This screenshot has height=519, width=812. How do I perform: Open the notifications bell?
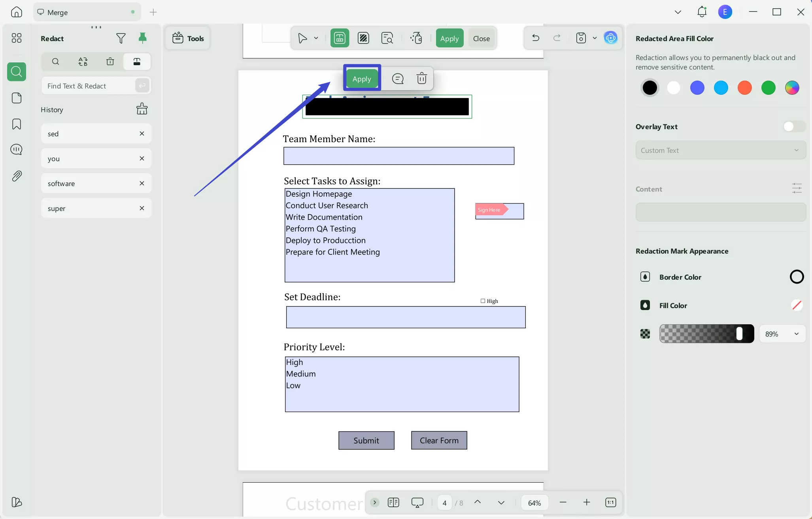tap(702, 12)
